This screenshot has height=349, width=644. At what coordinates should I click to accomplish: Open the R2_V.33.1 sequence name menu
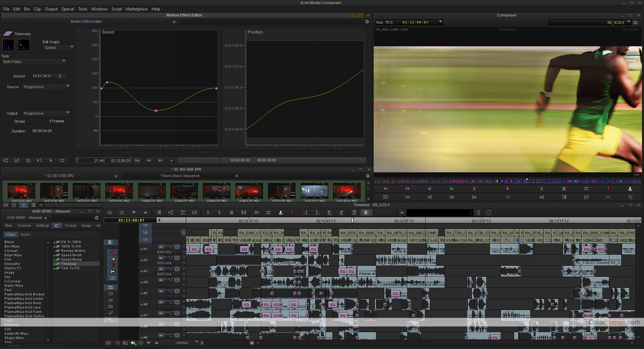click(590, 22)
